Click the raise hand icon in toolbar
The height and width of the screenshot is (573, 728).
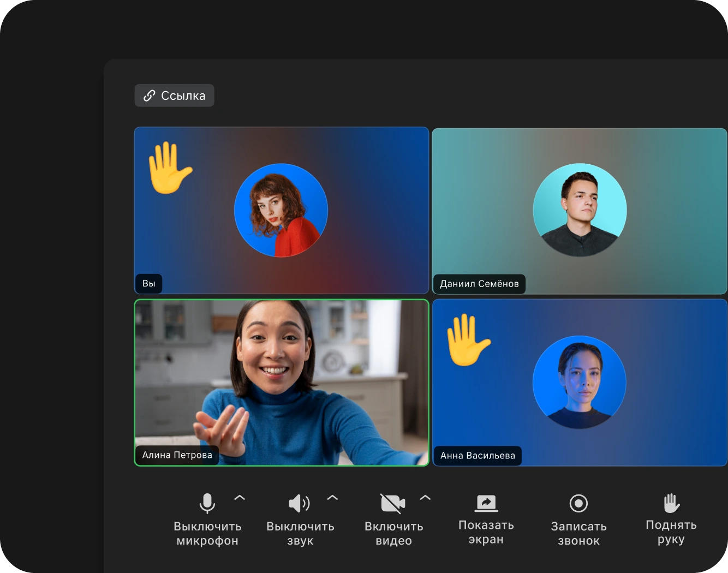click(671, 503)
